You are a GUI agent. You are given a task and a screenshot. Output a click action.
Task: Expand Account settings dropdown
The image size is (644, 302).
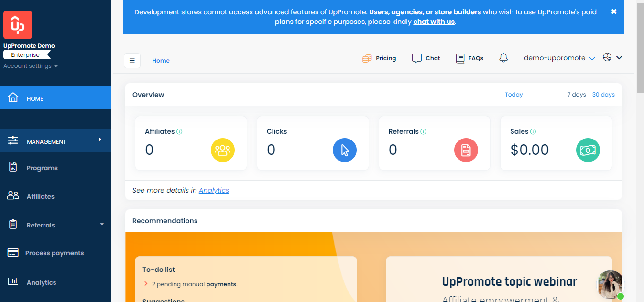coord(31,66)
